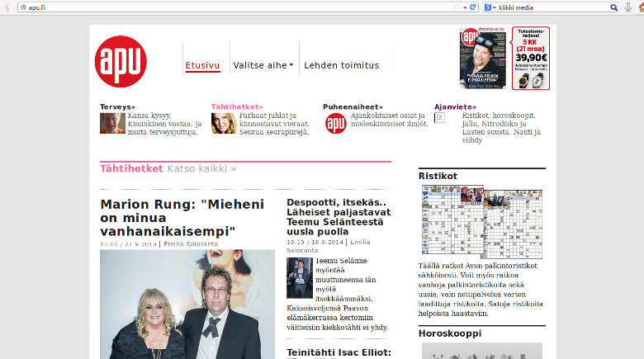644x359 pixels.
Task: Click the blonde woman Tähtihetket thumbnail
Action: pos(224,123)
